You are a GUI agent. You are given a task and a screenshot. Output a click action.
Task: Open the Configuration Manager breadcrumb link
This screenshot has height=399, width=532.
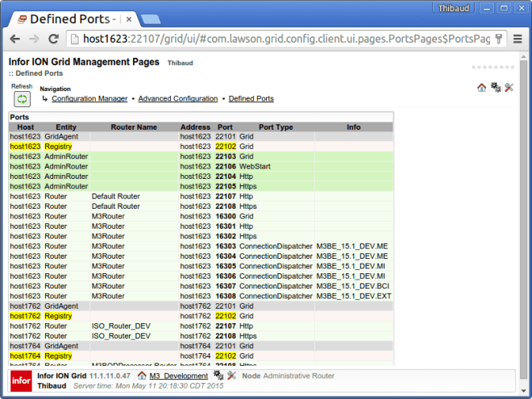89,99
